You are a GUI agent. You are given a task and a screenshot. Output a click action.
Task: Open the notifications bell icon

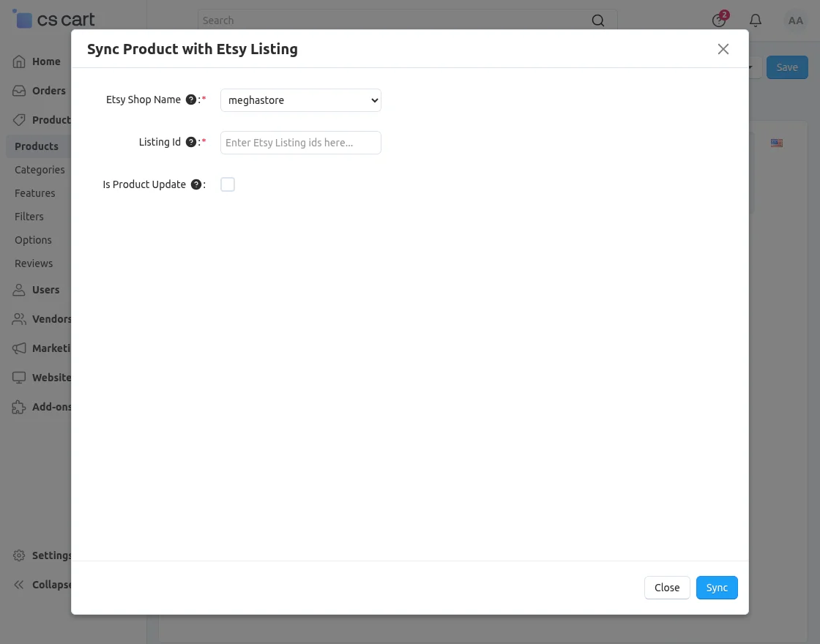[x=755, y=20]
